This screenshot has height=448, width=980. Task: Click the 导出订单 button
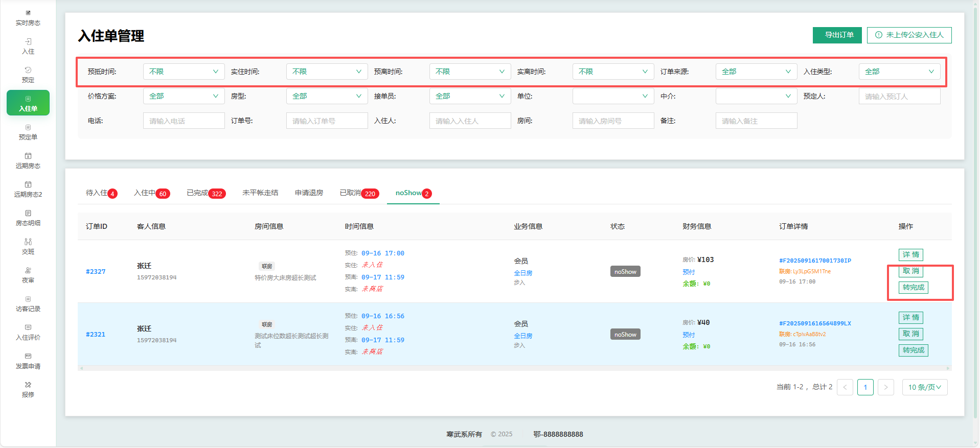pyautogui.click(x=837, y=35)
